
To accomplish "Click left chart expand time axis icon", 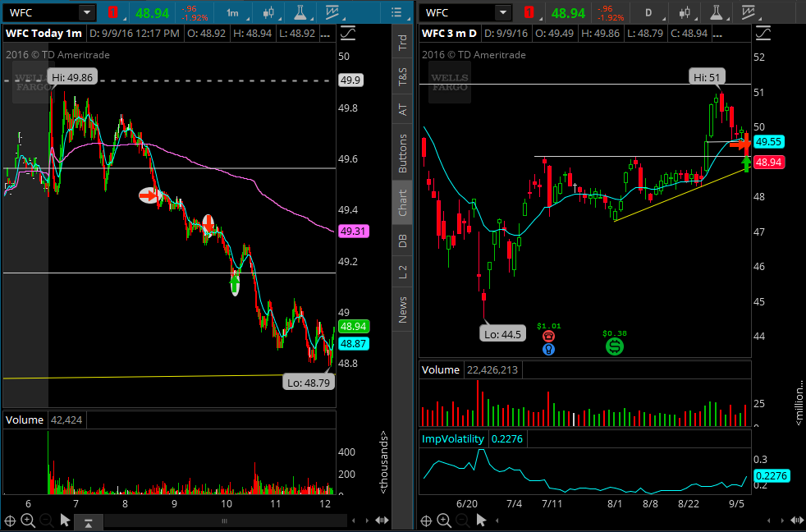I will pyautogui.click(x=382, y=521).
